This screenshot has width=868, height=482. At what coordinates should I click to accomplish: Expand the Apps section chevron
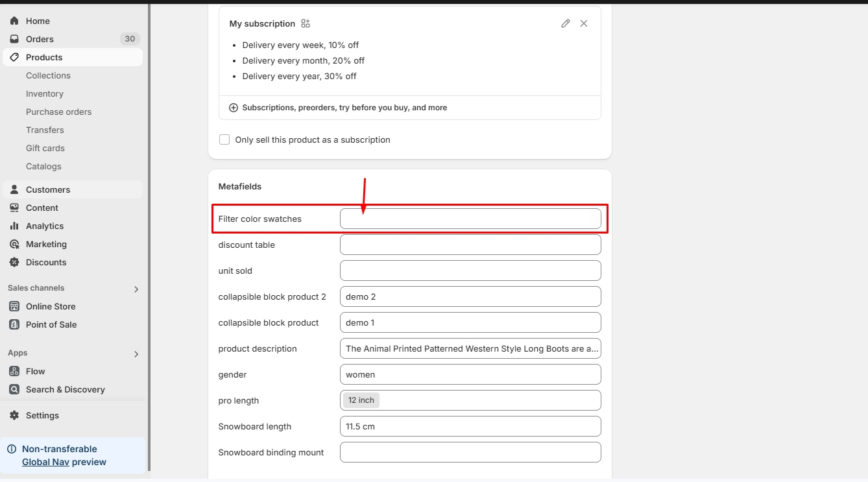(136, 354)
